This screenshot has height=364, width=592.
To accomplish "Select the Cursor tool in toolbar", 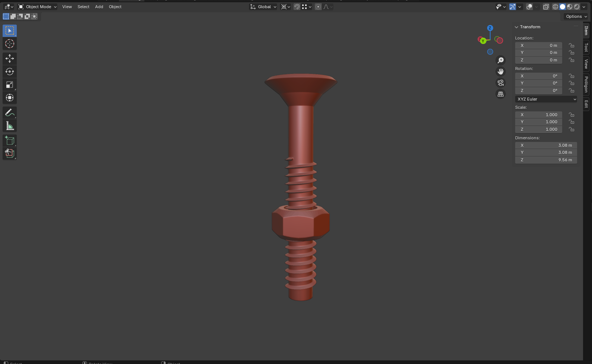I will point(10,44).
